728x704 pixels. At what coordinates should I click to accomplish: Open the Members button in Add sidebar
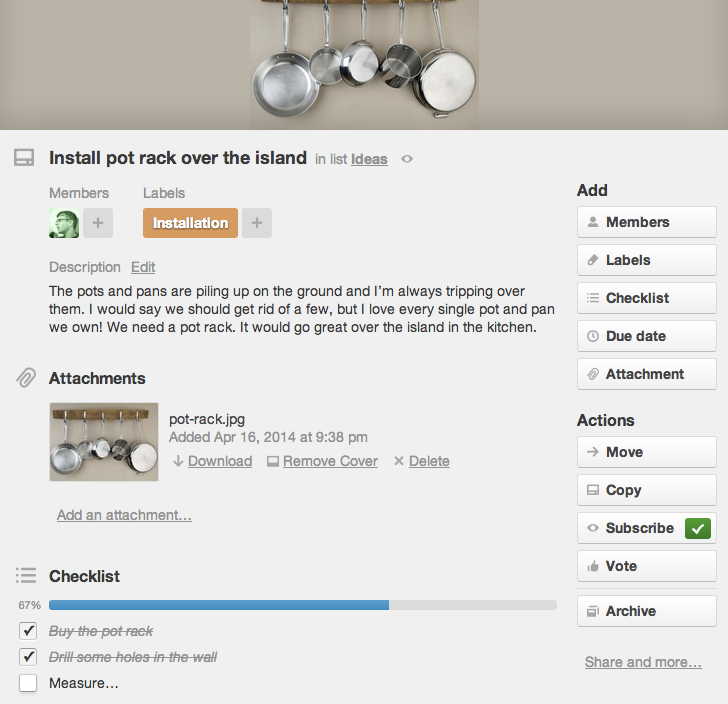646,222
